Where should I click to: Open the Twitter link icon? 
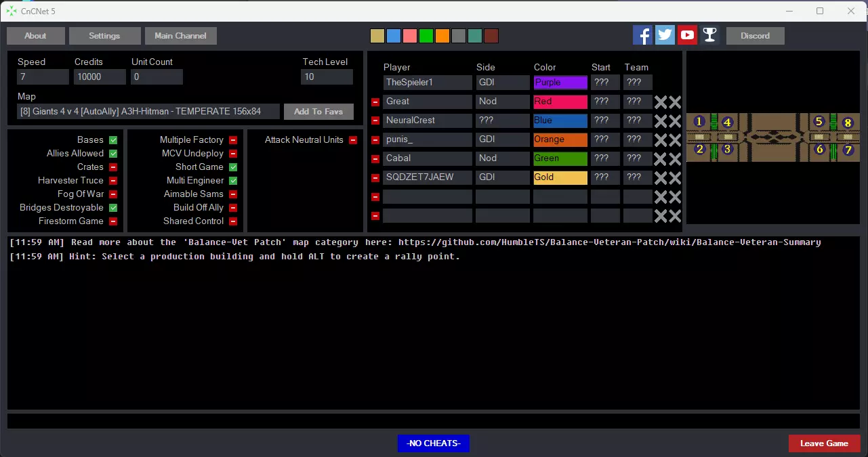tap(665, 35)
